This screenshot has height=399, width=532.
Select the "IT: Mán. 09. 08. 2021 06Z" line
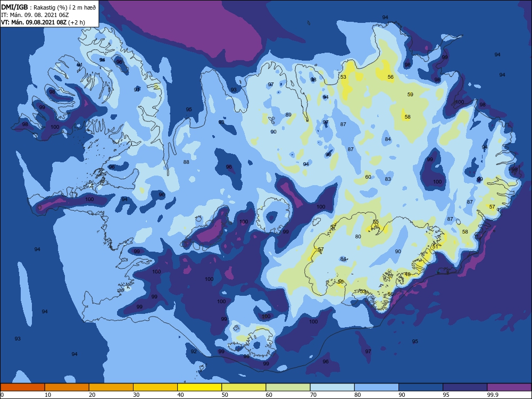tap(35, 15)
